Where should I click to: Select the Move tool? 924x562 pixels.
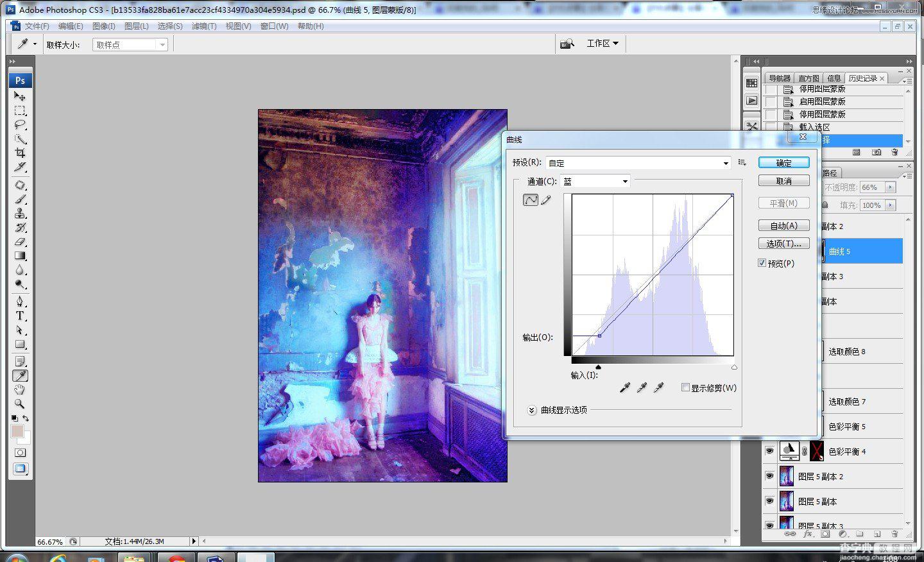pos(20,96)
